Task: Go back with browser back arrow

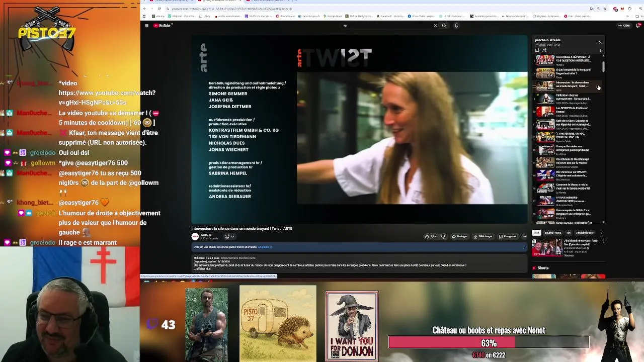Action: click(x=145, y=9)
